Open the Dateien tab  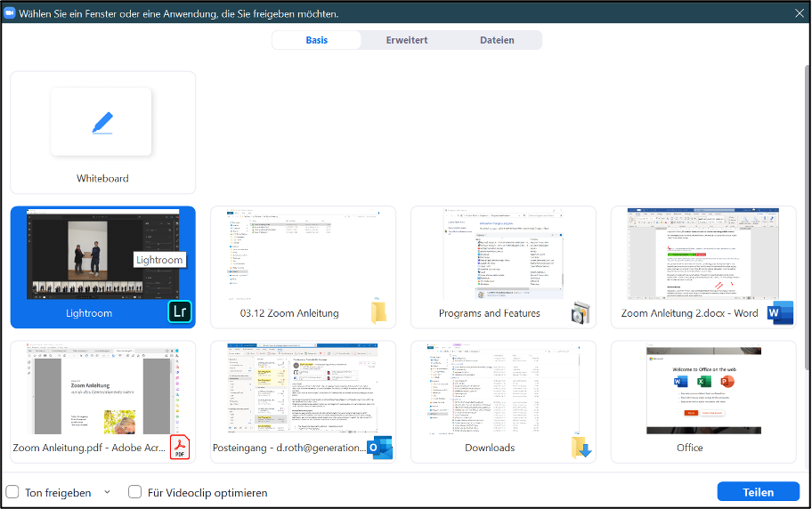(x=497, y=40)
